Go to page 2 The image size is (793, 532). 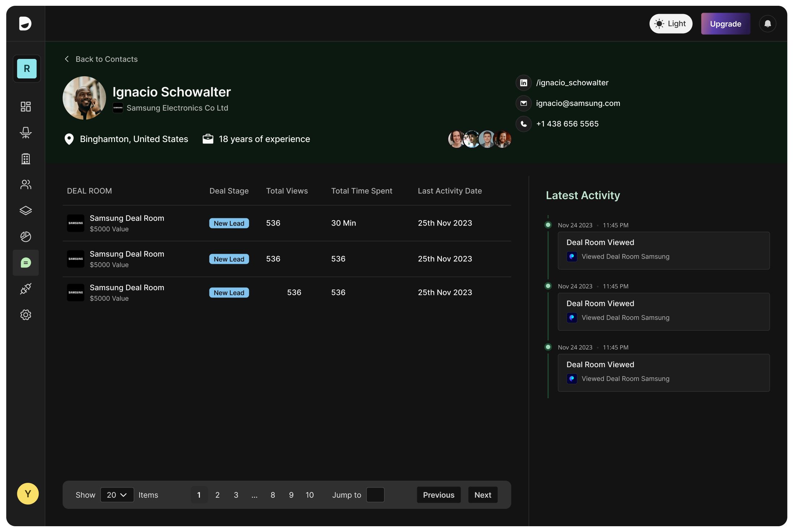point(217,495)
